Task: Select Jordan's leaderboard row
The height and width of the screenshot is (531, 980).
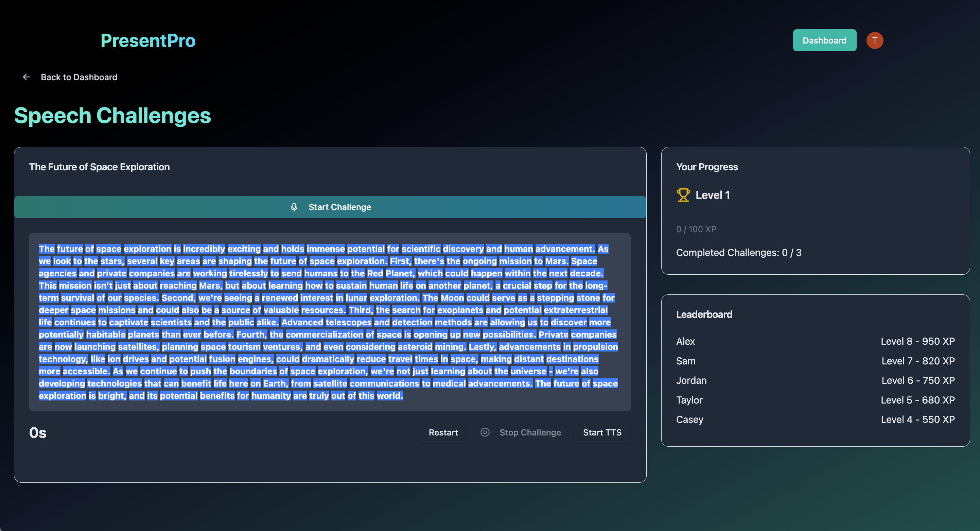Action: pyautogui.click(x=691, y=380)
